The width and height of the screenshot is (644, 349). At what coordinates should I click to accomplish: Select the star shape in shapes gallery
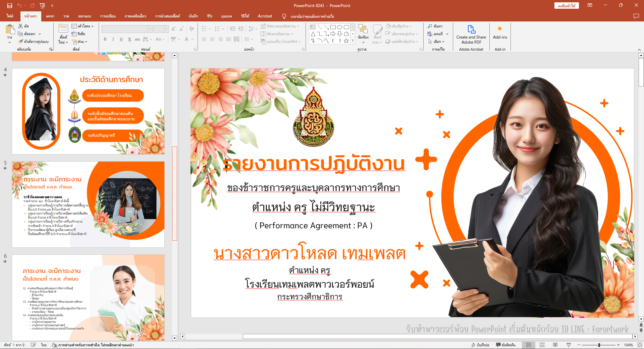pyautogui.click(x=346, y=41)
